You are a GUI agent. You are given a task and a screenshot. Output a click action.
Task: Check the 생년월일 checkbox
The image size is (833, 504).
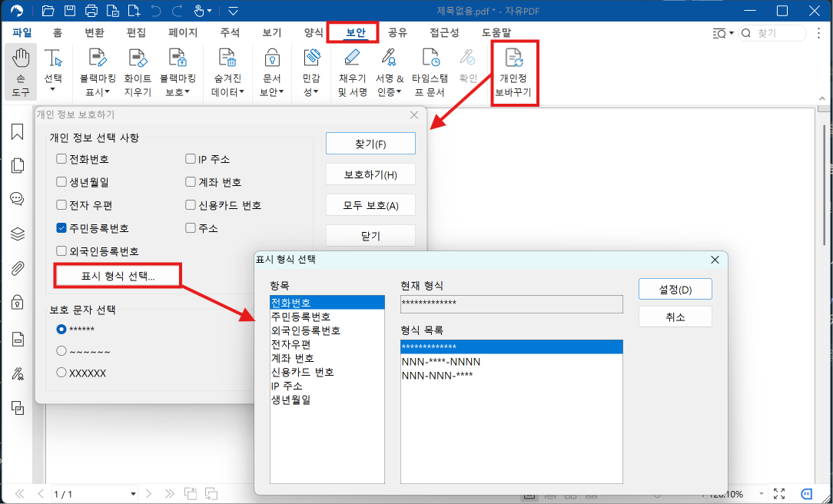pos(61,181)
